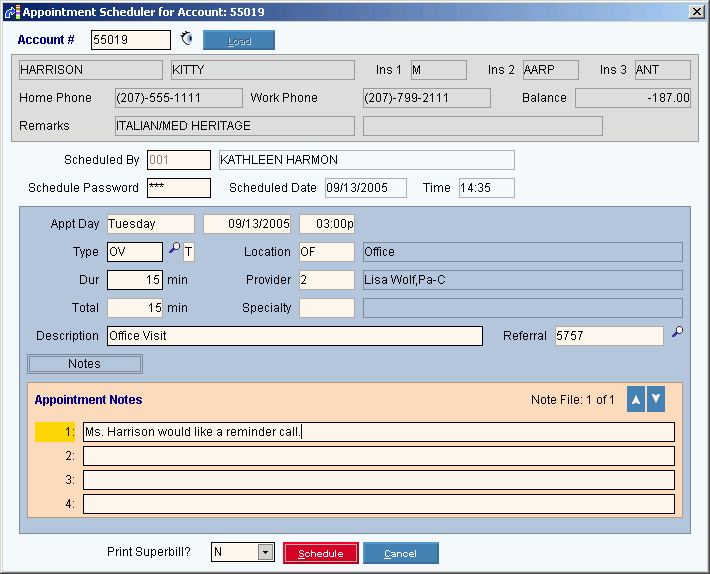Click appointment note line 1
710x574 pixels.
click(379, 432)
